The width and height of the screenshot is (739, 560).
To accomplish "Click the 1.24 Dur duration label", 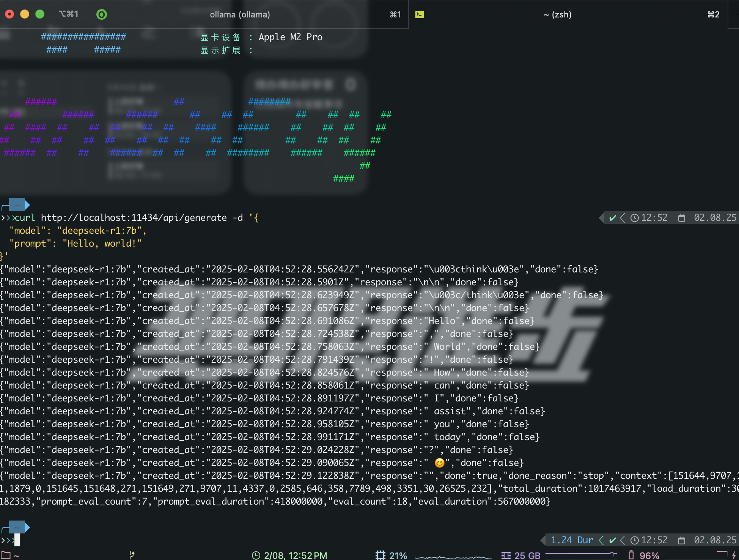I will 572,540.
